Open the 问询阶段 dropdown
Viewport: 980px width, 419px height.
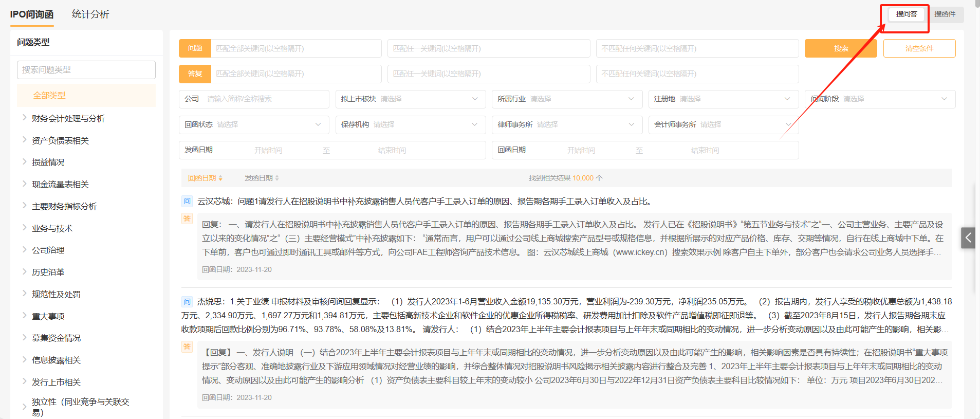[x=880, y=99]
